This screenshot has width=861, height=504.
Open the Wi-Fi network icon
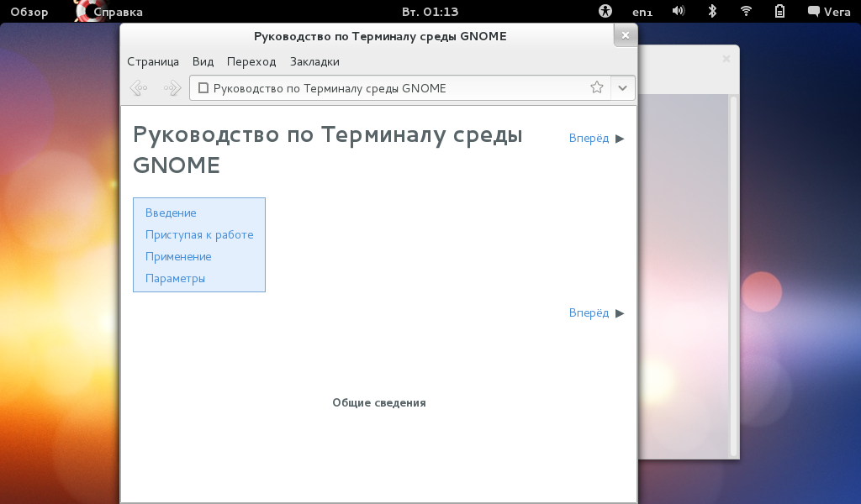coord(746,11)
